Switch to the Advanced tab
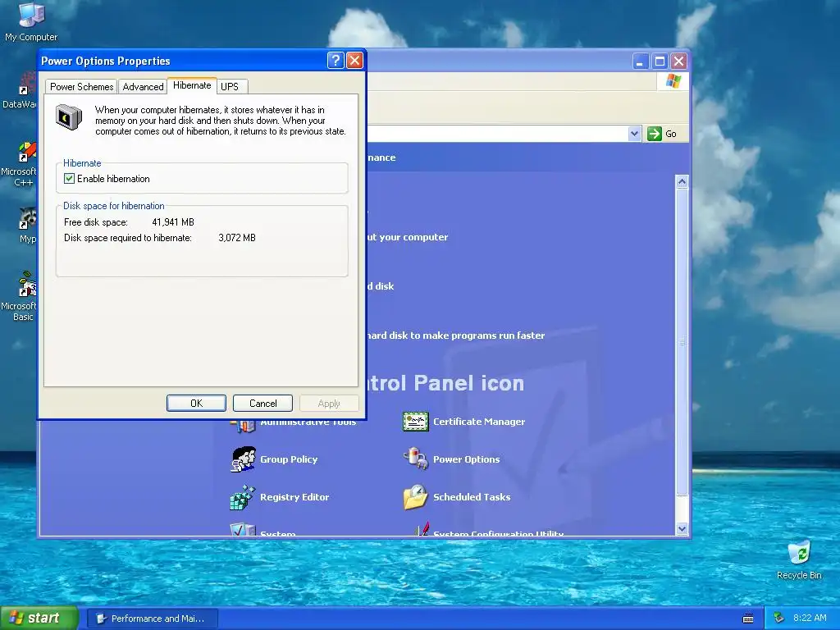Image resolution: width=840 pixels, height=630 pixels. (143, 87)
